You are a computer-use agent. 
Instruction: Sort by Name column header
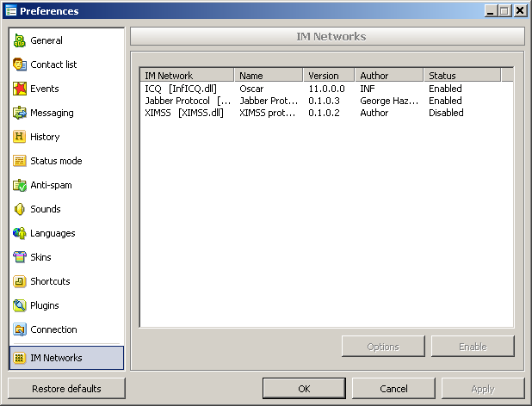tap(269, 75)
